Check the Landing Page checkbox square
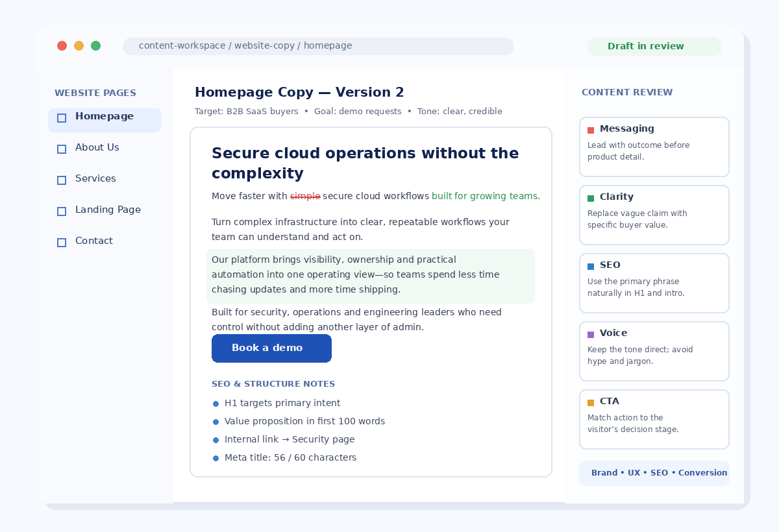 tap(62, 212)
